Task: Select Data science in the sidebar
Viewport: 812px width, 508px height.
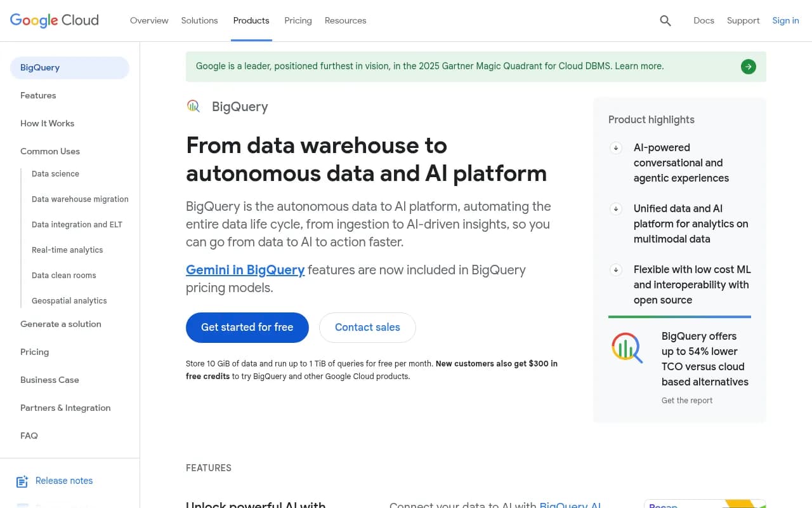Action: point(55,173)
